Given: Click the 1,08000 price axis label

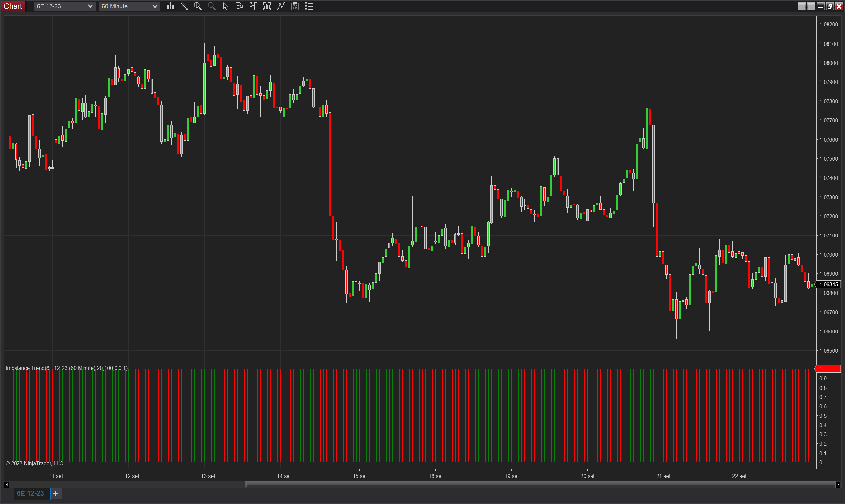Looking at the screenshot, I should point(829,63).
